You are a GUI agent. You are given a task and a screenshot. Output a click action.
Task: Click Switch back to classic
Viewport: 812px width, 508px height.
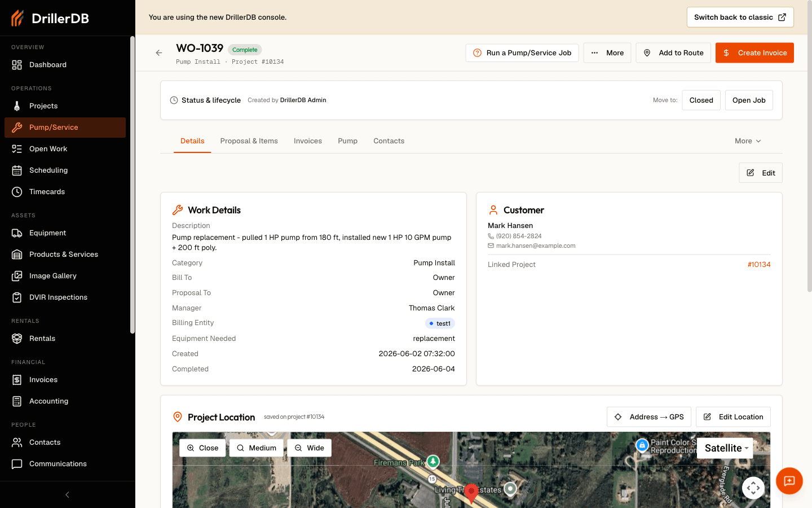[x=740, y=17]
